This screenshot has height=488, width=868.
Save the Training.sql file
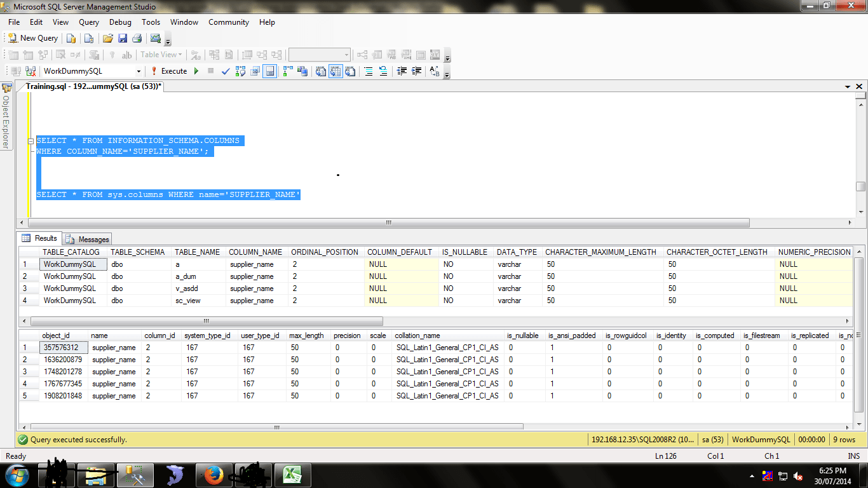pyautogui.click(x=123, y=38)
